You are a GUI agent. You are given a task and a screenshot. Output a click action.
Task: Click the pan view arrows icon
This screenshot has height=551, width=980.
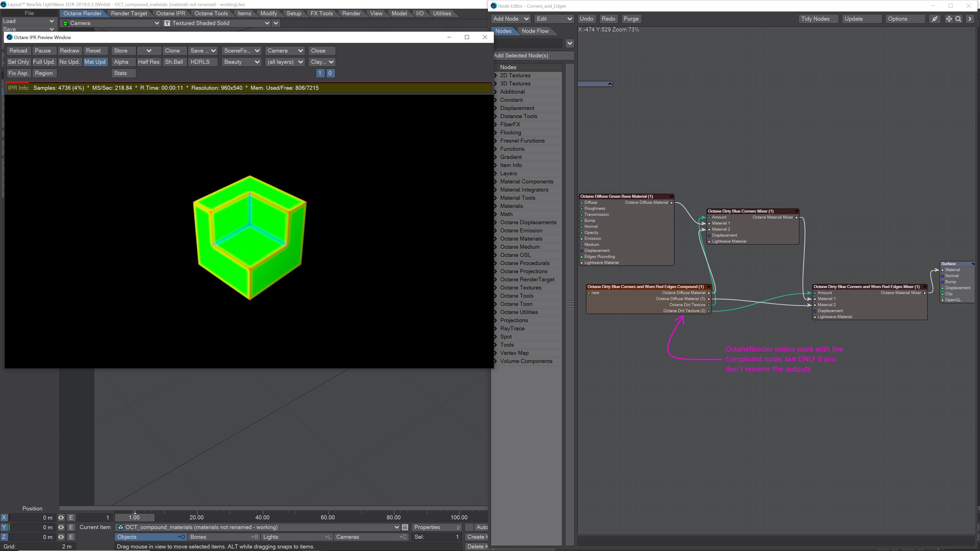coord(949,19)
